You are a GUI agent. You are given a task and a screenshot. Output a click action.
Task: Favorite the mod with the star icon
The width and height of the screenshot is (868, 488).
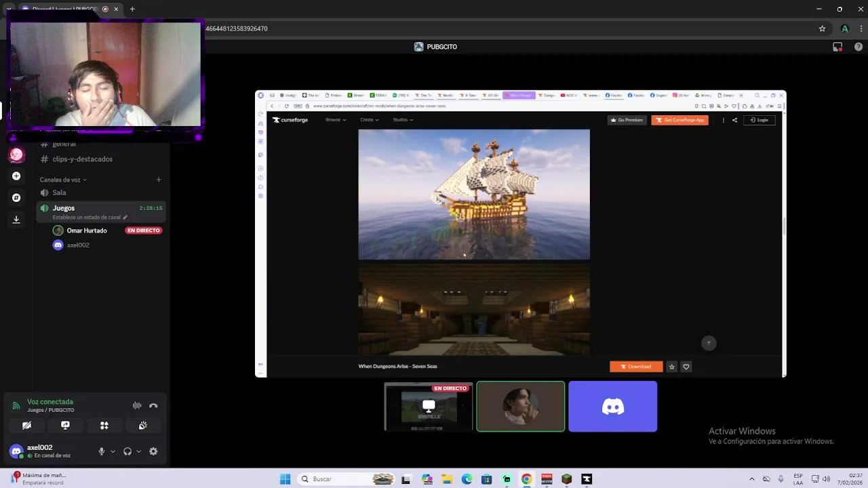tap(672, 367)
